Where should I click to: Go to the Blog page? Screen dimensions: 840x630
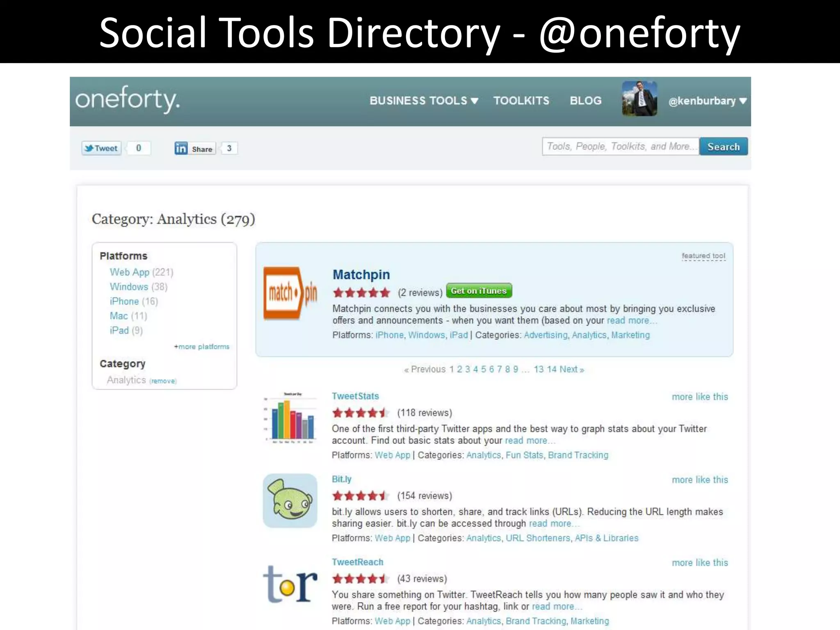point(586,100)
